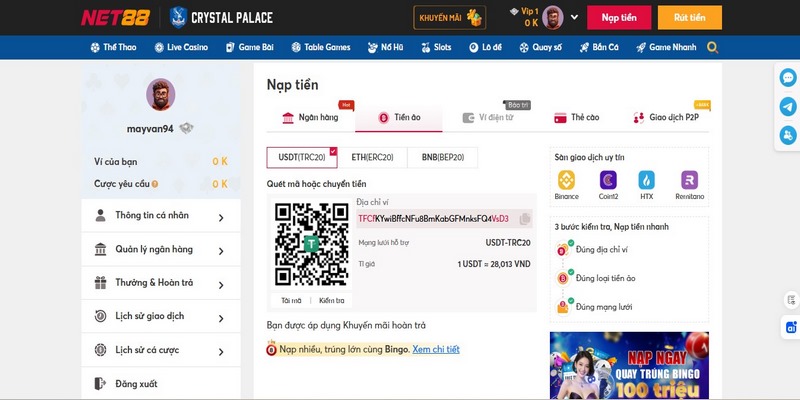Open the Khuyến mãi gift box promotion
The image size is (800, 400).
click(449, 17)
